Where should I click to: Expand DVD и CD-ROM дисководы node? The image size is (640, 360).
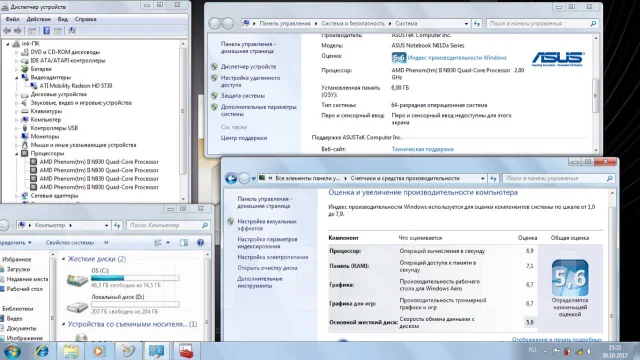16,52
